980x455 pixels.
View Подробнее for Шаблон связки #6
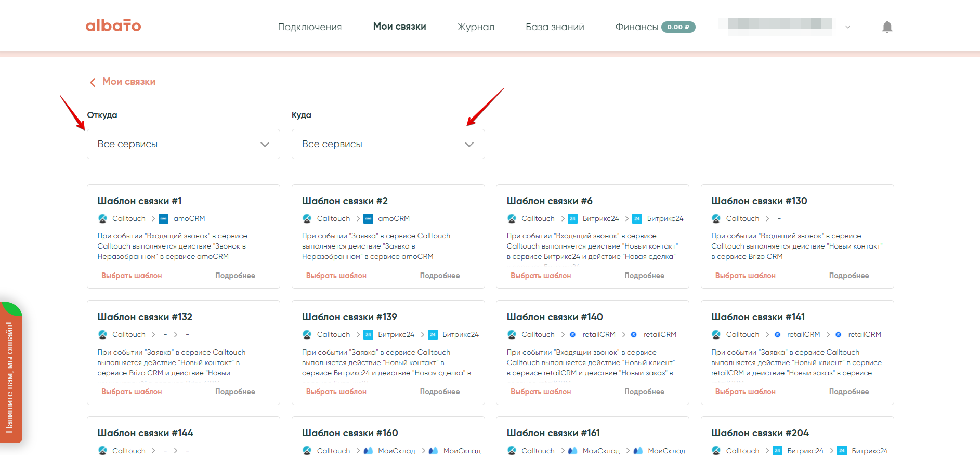[x=644, y=276]
